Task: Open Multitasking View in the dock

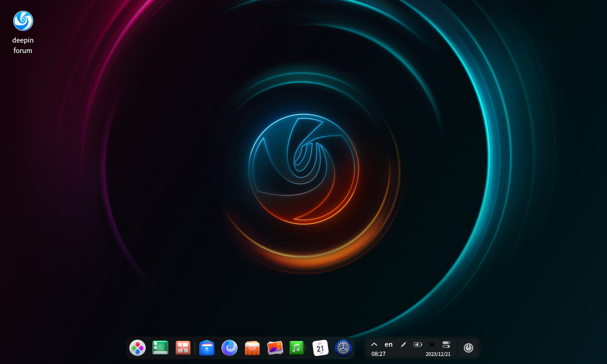Action: (x=182, y=348)
